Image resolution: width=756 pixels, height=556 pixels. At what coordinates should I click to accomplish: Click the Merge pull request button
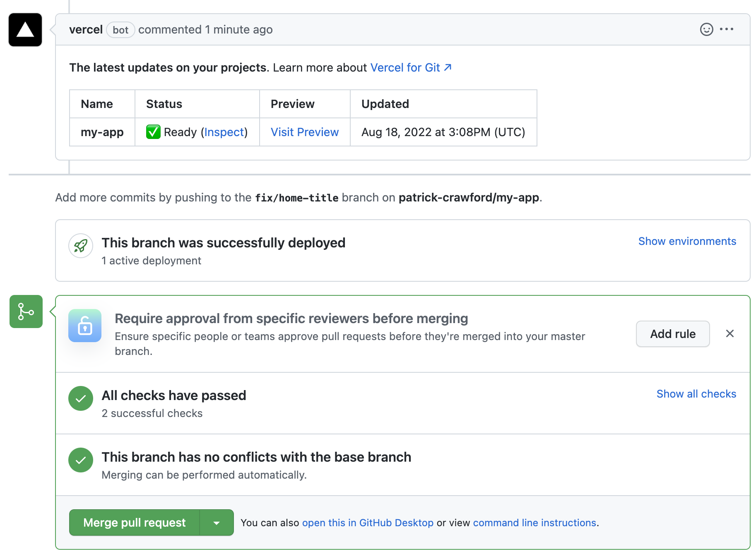coord(134,522)
